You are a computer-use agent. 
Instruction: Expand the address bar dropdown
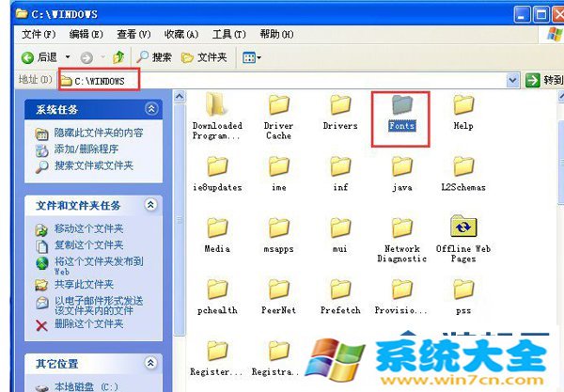[513, 80]
